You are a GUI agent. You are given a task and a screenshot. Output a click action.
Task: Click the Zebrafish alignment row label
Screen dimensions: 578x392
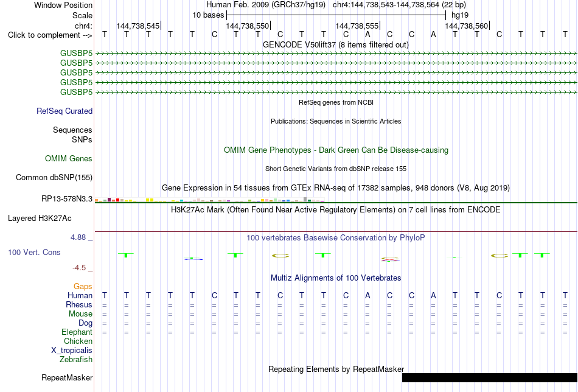(x=76, y=359)
